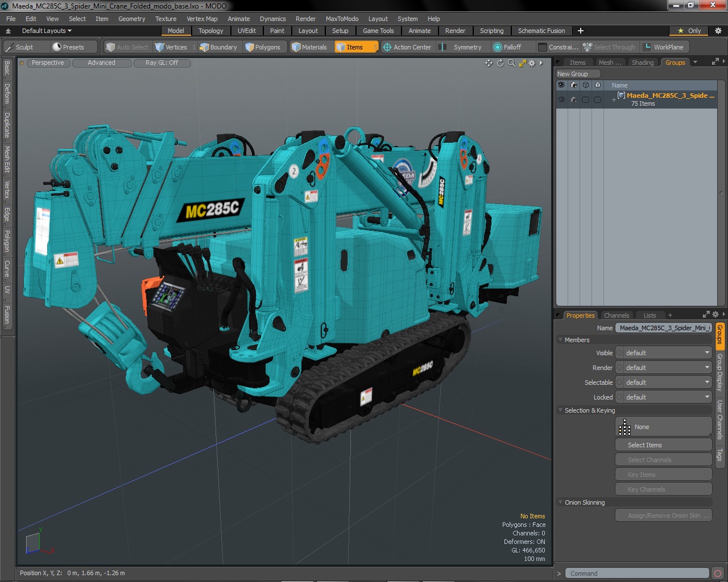728x582 pixels.
Task: Open the Geometry menu
Action: 131,19
